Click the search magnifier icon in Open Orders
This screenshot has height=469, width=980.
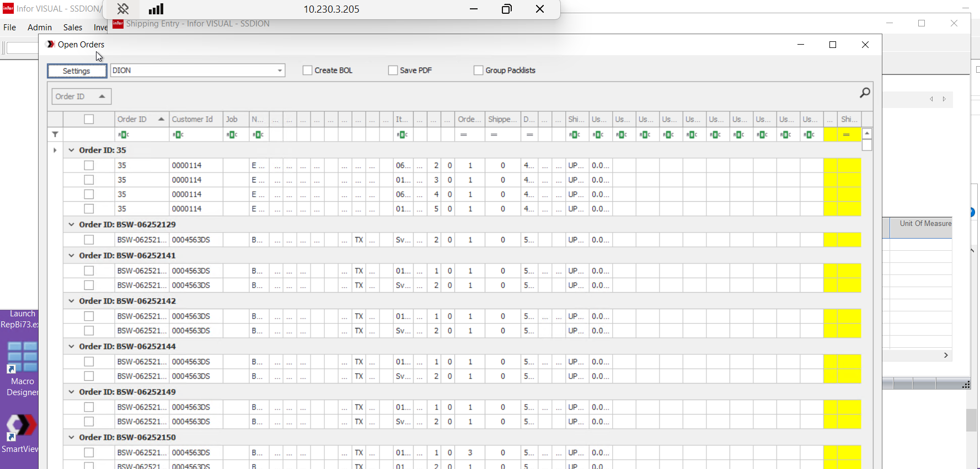click(865, 93)
